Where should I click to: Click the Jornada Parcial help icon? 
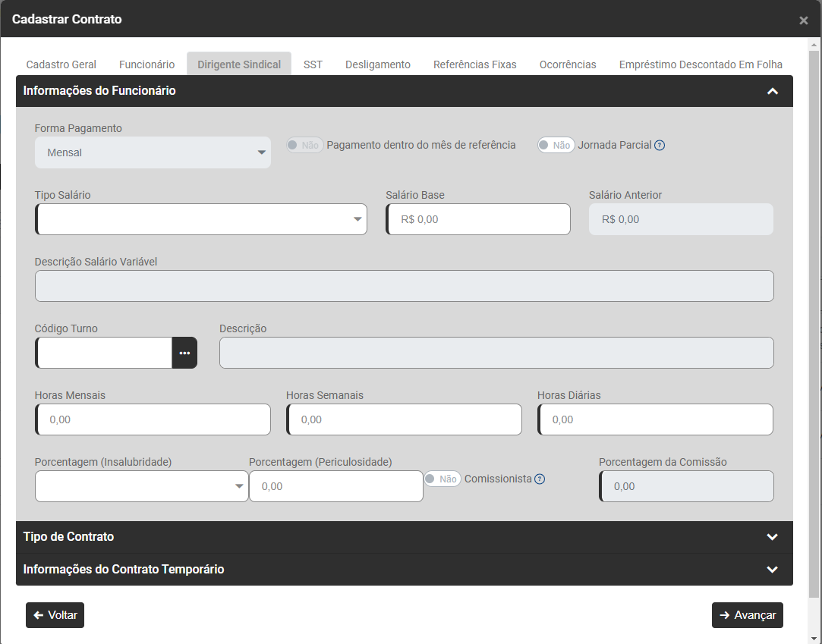tap(660, 146)
